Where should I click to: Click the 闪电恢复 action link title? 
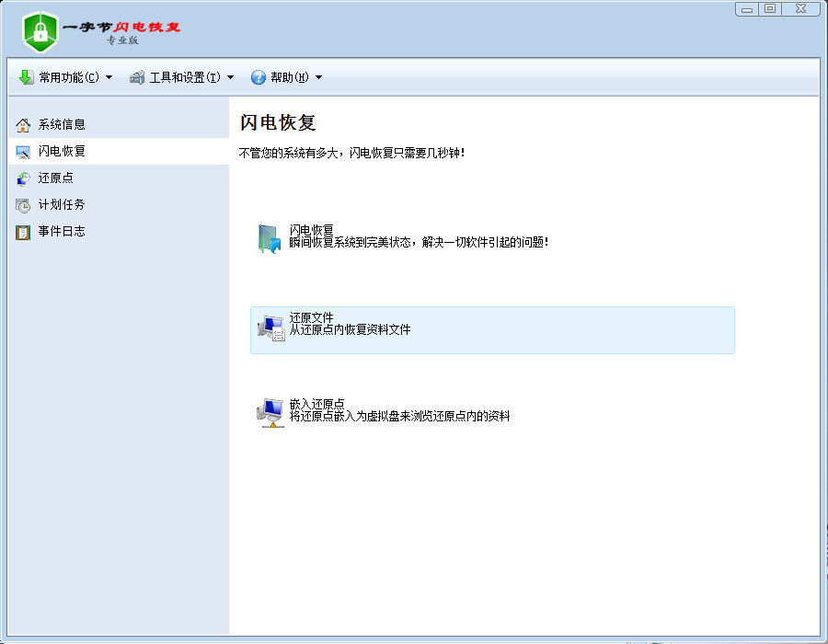pyautogui.click(x=312, y=230)
